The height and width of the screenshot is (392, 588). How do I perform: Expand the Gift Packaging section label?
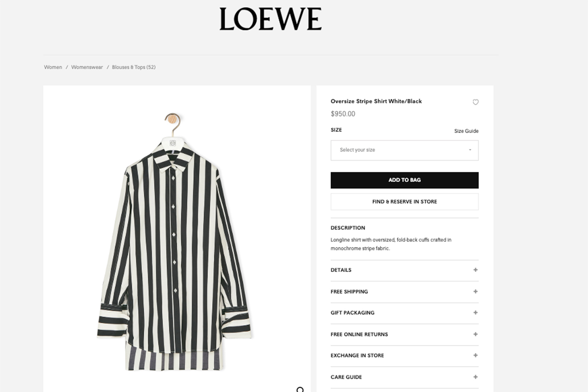point(353,313)
